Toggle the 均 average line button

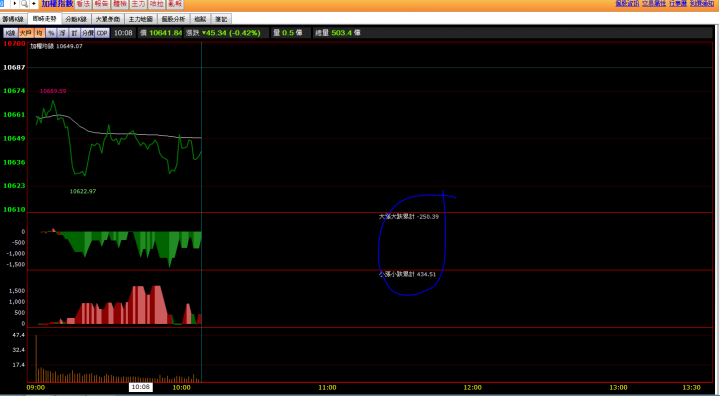(39, 33)
